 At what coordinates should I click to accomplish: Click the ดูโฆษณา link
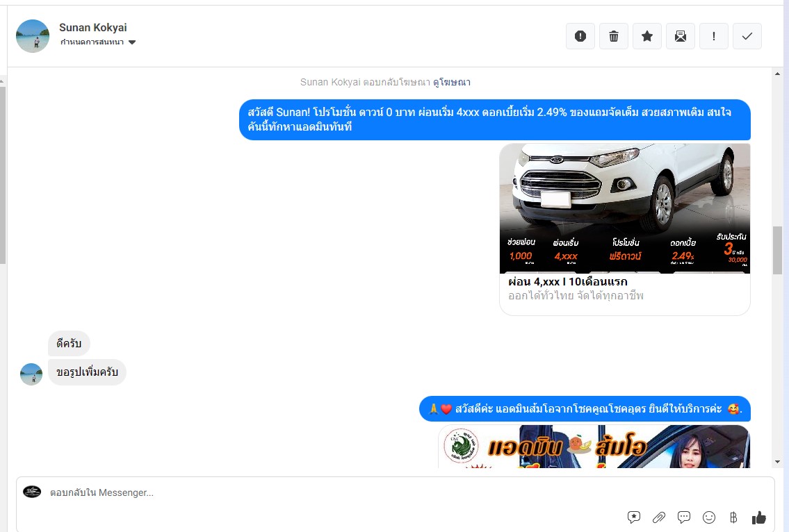tap(451, 82)
